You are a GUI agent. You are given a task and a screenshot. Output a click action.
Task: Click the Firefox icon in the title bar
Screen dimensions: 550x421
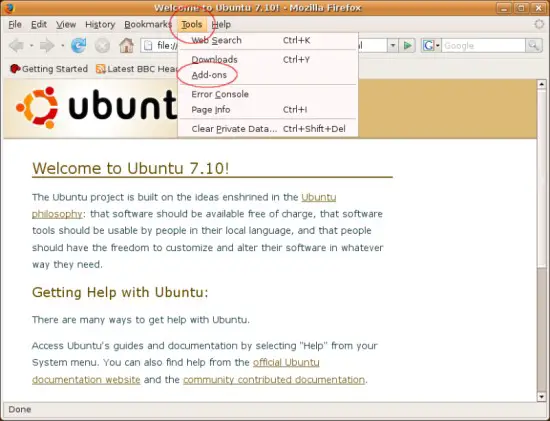(x=9, y=8)
